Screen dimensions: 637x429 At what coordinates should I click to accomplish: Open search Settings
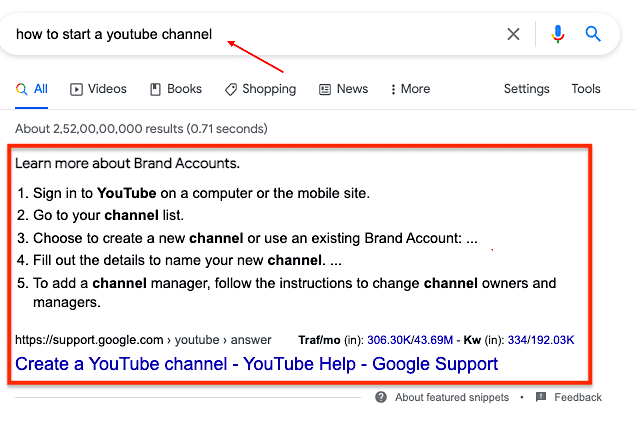(526, 89)
